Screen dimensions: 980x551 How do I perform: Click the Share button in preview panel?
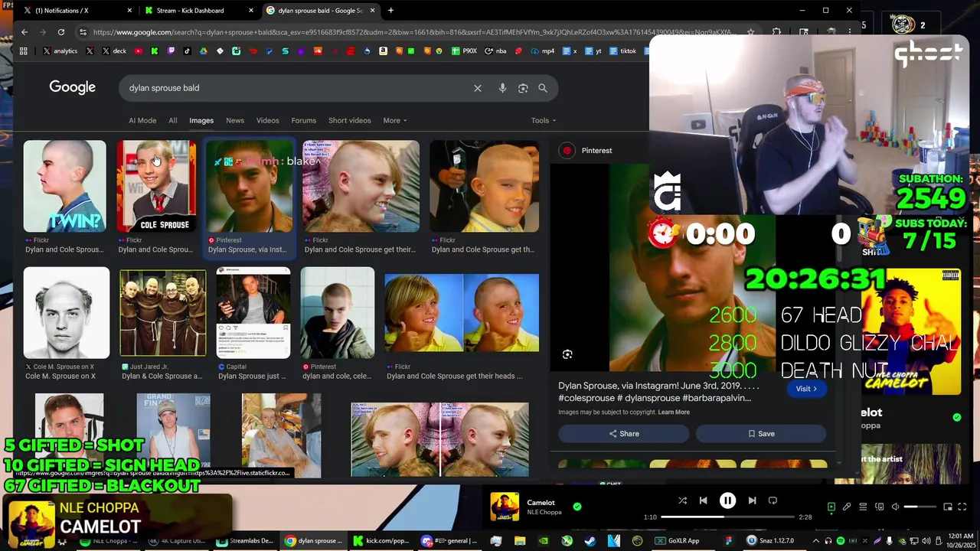click(623, 434)
